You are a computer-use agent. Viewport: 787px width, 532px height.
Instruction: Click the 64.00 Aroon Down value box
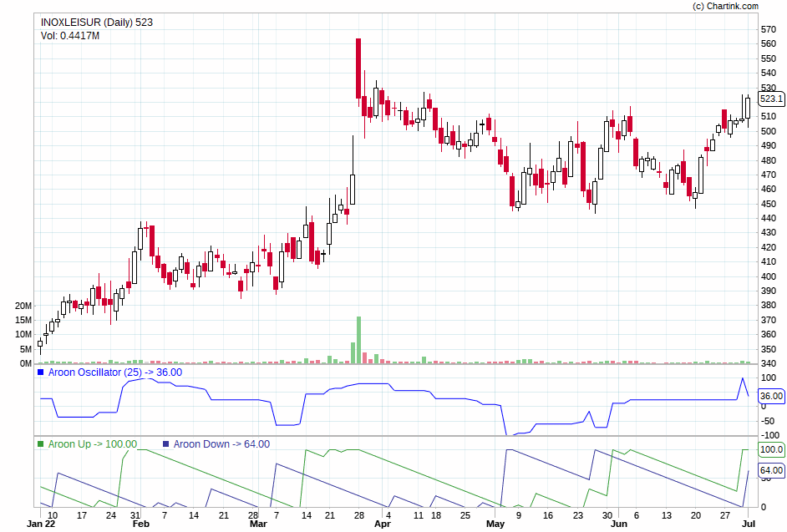coord(769,470)
